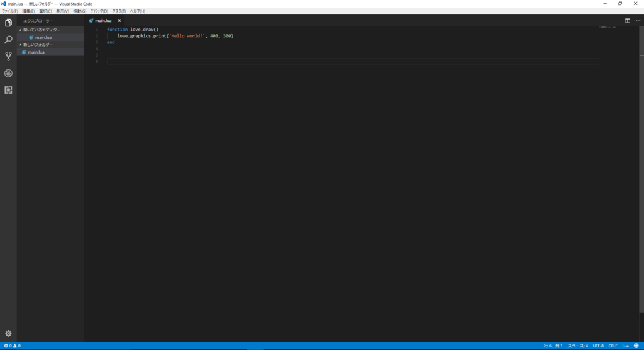644x350 pixels.
Task: Click the VS Code logo in title bar
Action: pos(3,4)
